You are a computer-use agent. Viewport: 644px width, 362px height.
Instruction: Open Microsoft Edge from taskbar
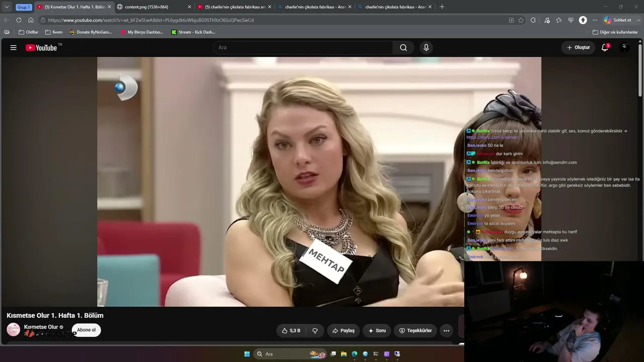[x=355, y=354]
